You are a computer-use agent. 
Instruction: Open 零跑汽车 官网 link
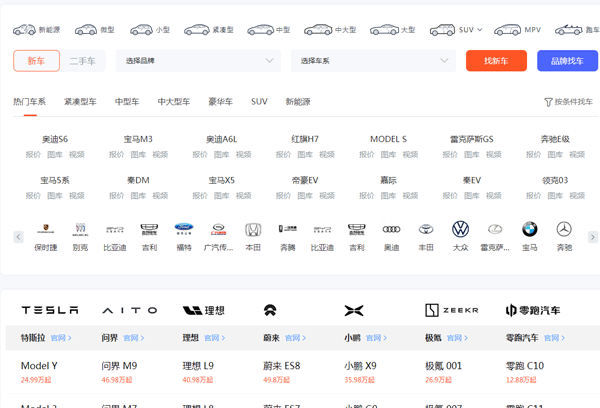coord(554,338)
